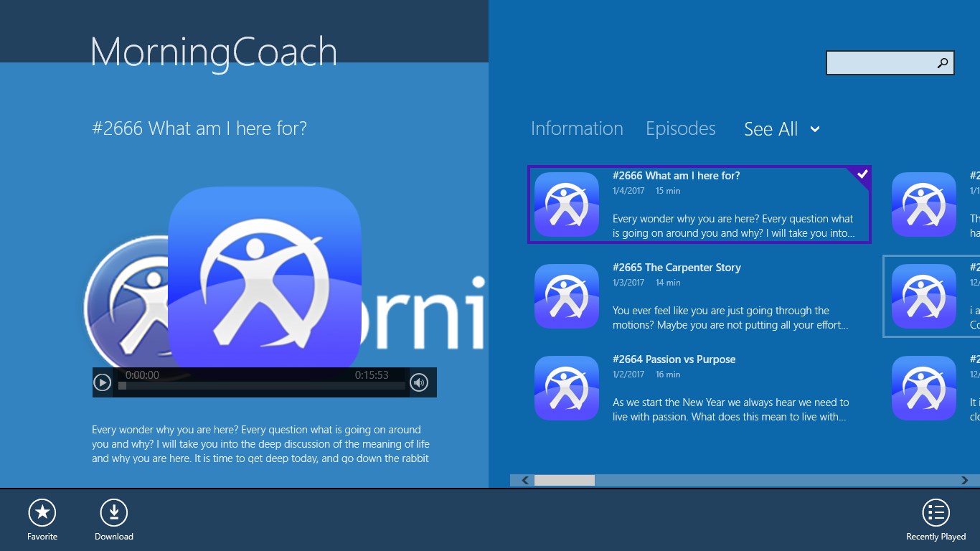Select episode title #2665 The Carpenter Story

677,268
